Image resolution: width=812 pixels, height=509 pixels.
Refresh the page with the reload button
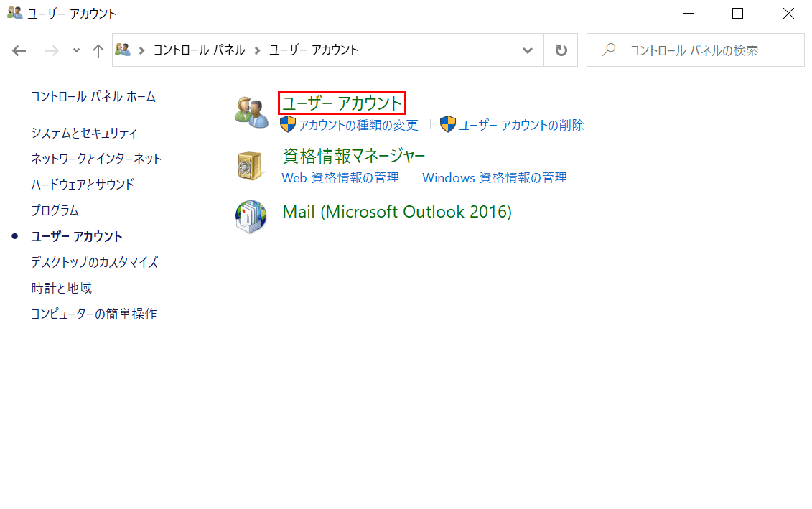tap(561, 50)
